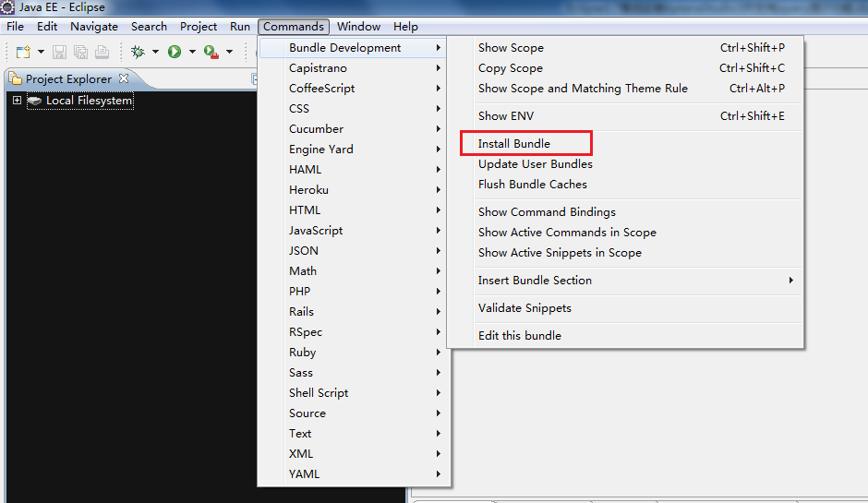This screenshot has width=868, height=503.
Task: Open the HTML bundle submenu
Action: 354,210
